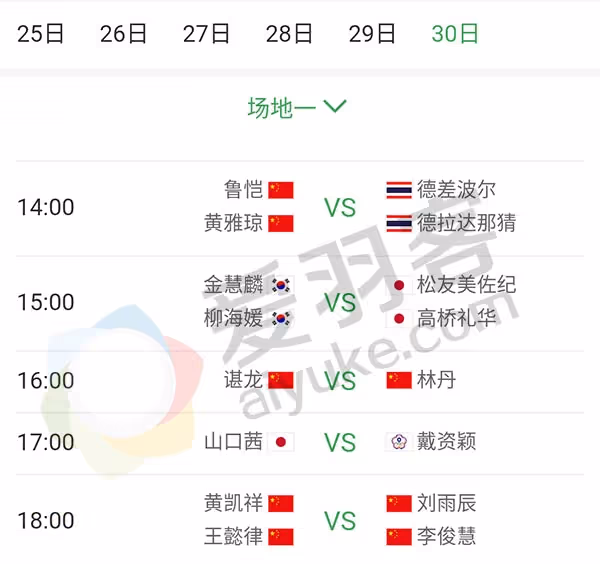Screen dimensions: 600x564
Task: Choose the 29日 date tab
Action: point(372,34)
